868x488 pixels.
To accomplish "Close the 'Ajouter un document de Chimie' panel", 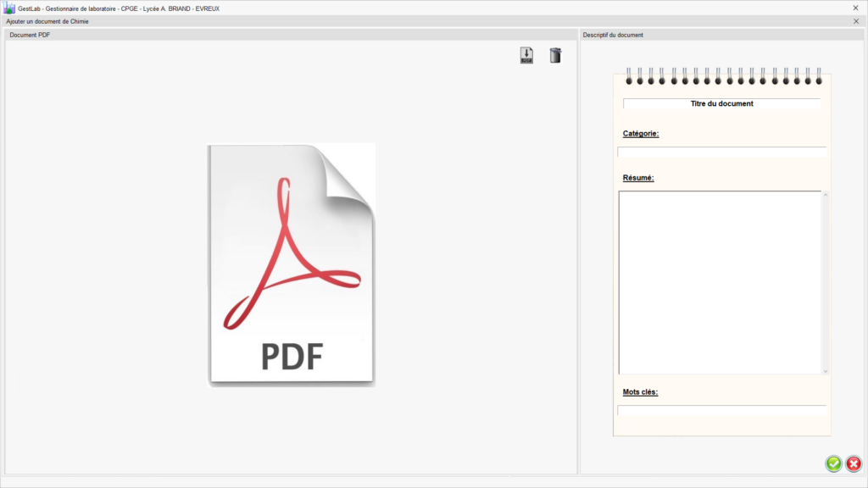I will pos(855,21).
